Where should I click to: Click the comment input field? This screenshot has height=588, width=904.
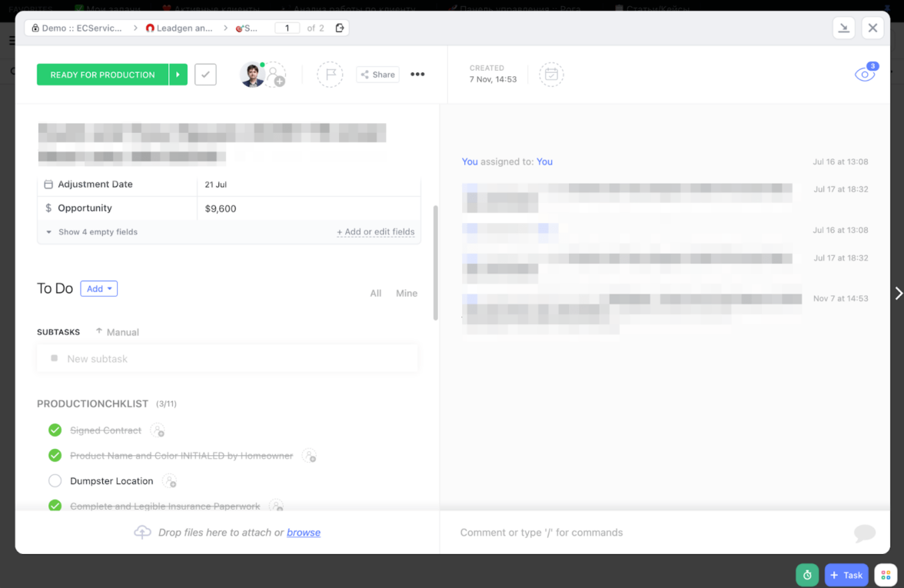[652, 533]
